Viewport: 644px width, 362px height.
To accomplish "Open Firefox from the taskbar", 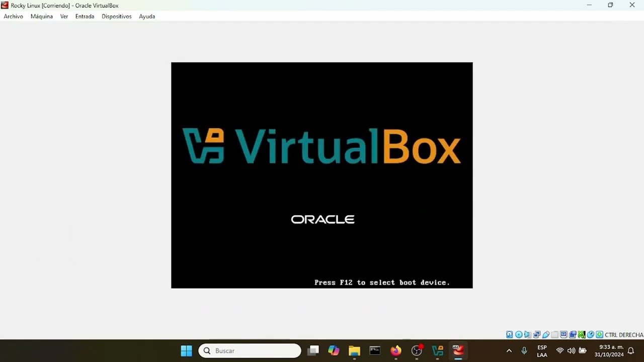I will [x=396, y=350].
